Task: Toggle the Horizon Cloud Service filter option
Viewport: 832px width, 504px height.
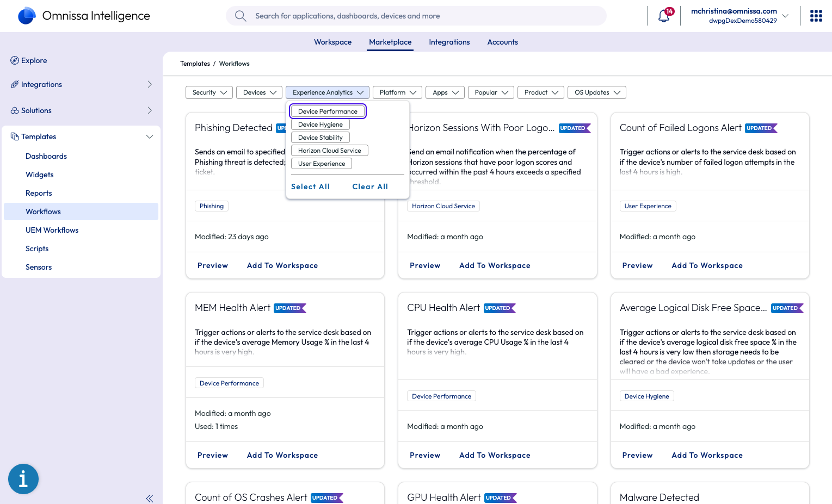Action: (329, 151)
